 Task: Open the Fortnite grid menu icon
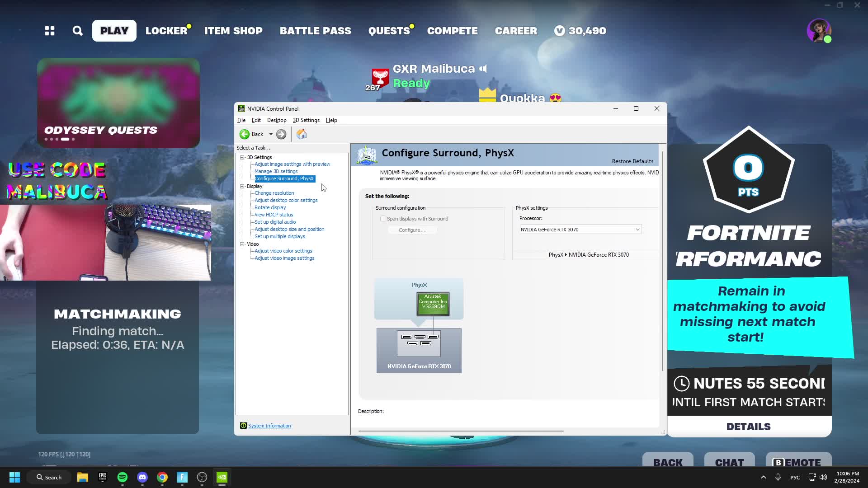pos(50,31)
